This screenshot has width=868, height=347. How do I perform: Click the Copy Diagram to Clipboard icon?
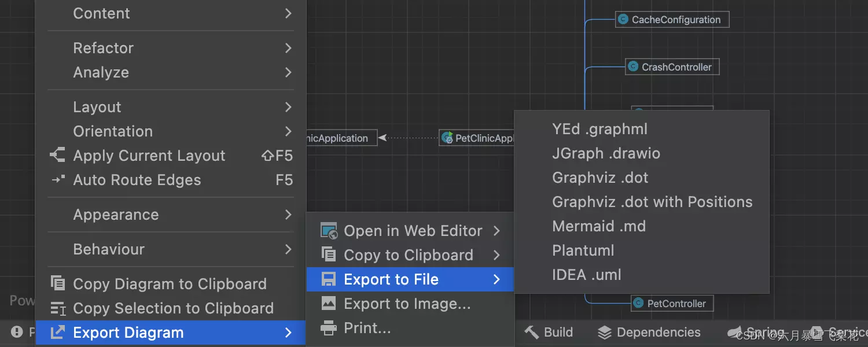click(x=58, y=283)
